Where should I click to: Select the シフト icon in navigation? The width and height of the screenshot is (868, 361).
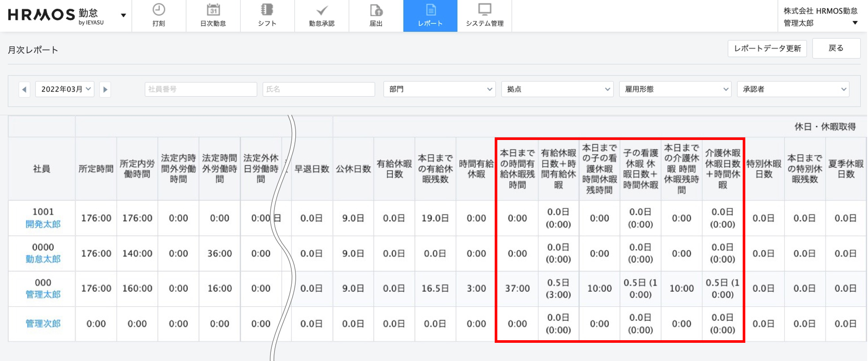click(267, 10)
